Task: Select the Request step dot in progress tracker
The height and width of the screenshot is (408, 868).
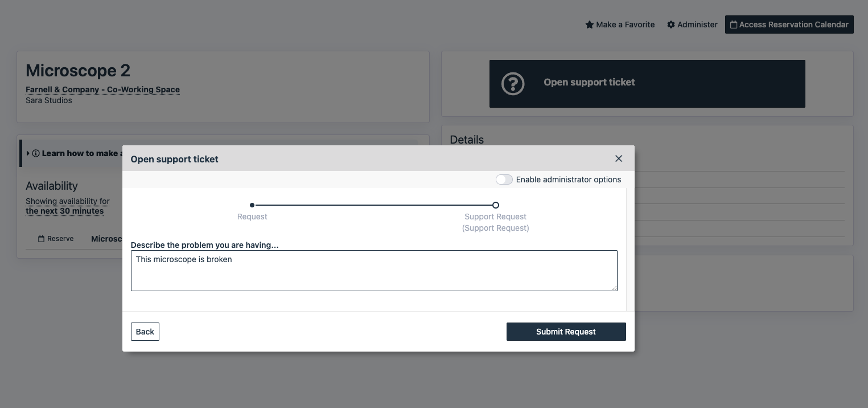Action: pos(252,205)
